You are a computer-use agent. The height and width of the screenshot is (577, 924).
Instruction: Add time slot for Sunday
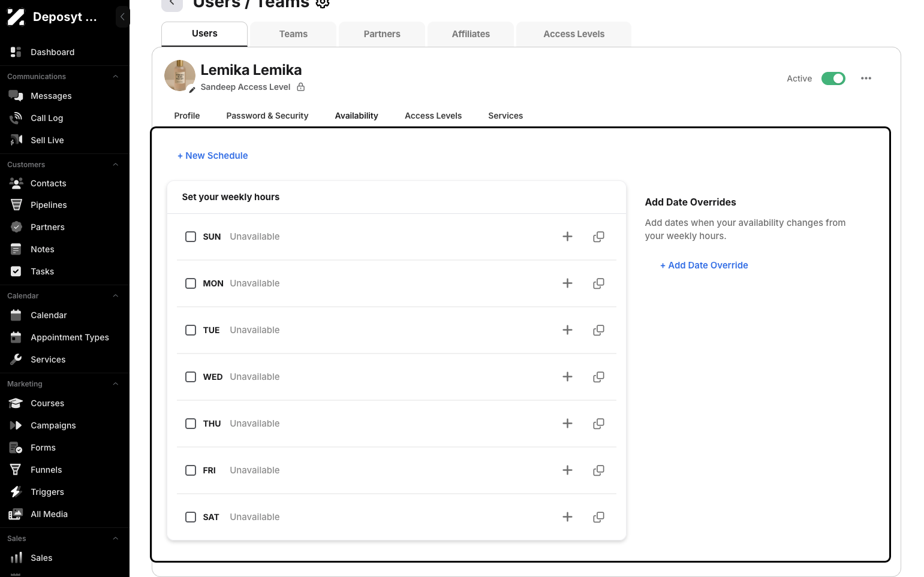tap(567, 237)
